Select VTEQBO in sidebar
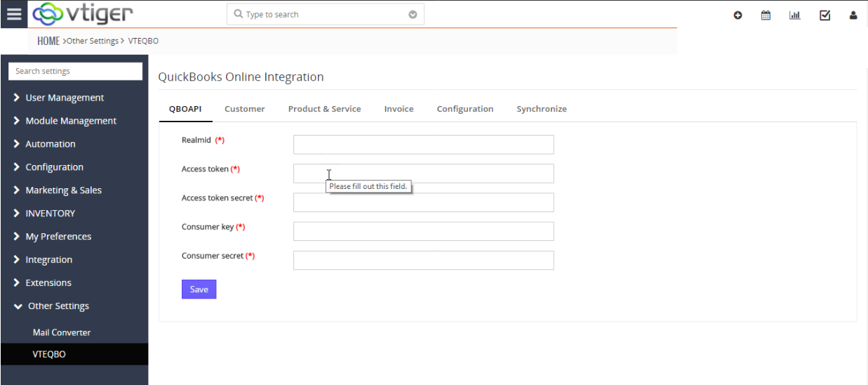This screenshot has width=868, height=385. tap(74, 354)
